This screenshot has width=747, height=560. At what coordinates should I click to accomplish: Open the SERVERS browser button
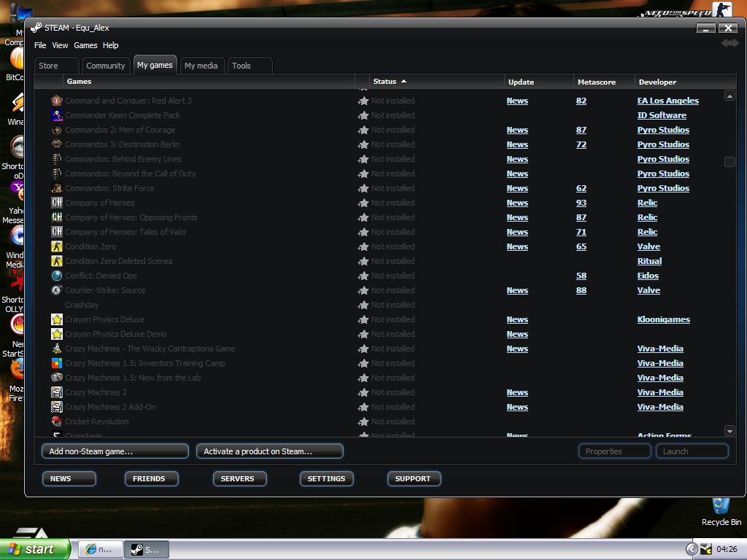click(239, 478)
